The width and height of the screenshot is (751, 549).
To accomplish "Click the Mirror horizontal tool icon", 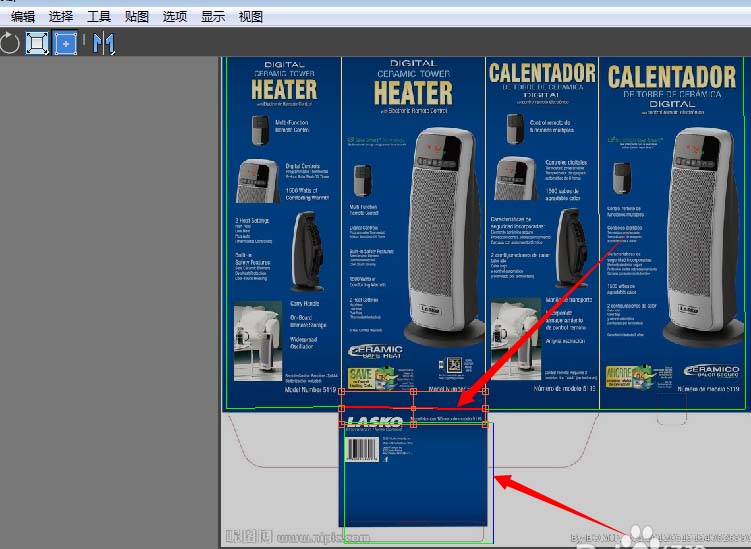I will tap(103, 44).
